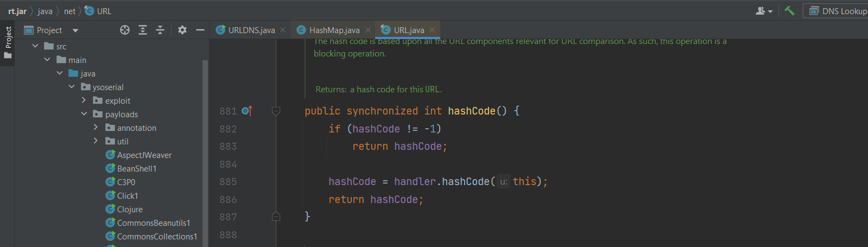This screenshot has height=247, width=868.
Task: Toggle the fold end marker at line 887
Action: point(276,217)
